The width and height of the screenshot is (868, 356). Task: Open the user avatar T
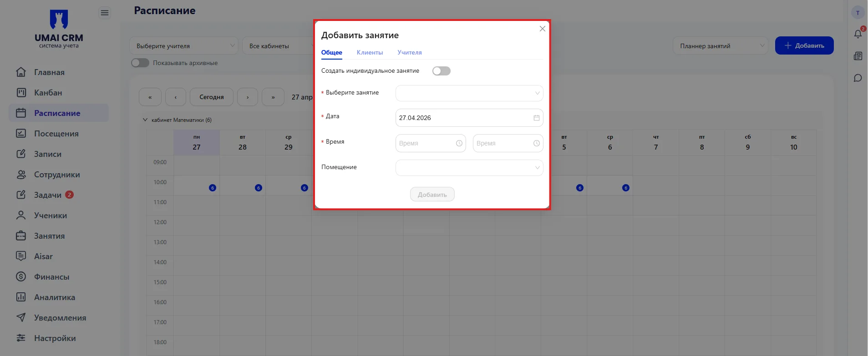click(858, 13)
